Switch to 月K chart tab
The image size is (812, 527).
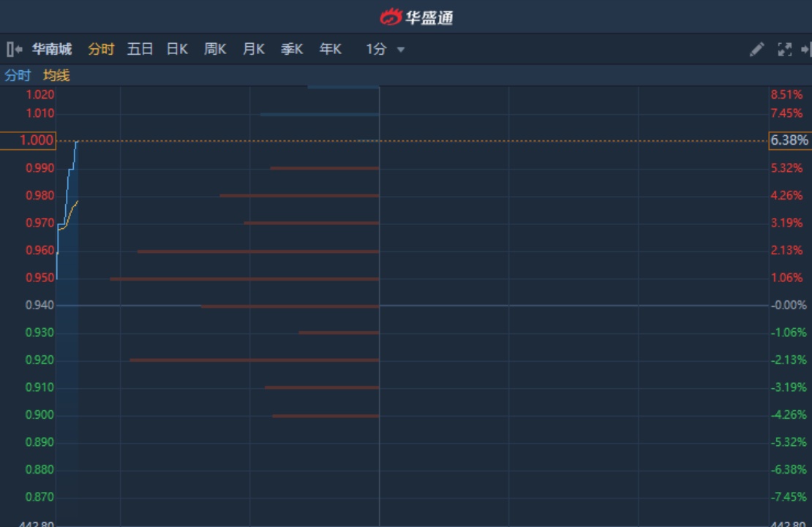coord(254,49)
